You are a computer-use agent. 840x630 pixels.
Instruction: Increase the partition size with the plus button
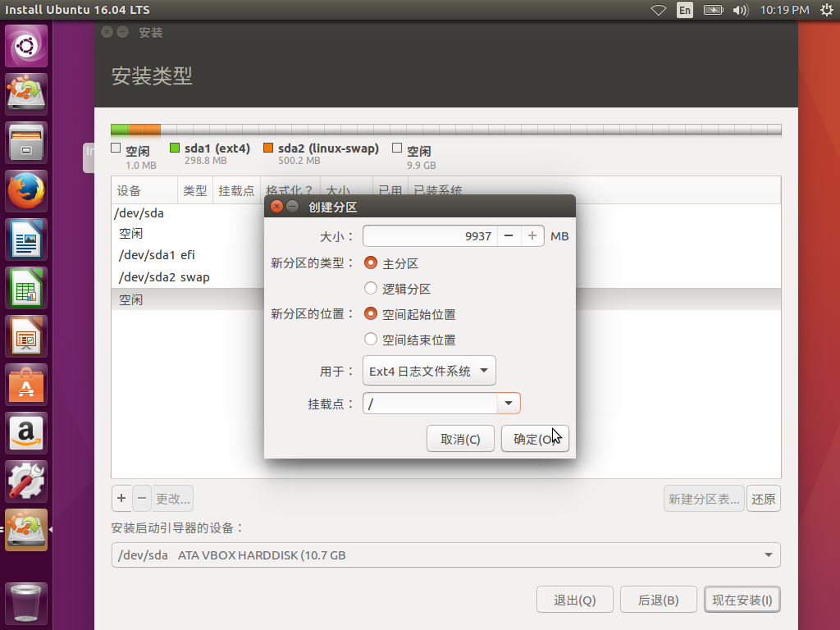pyautogui.click(x=532, y=236)
